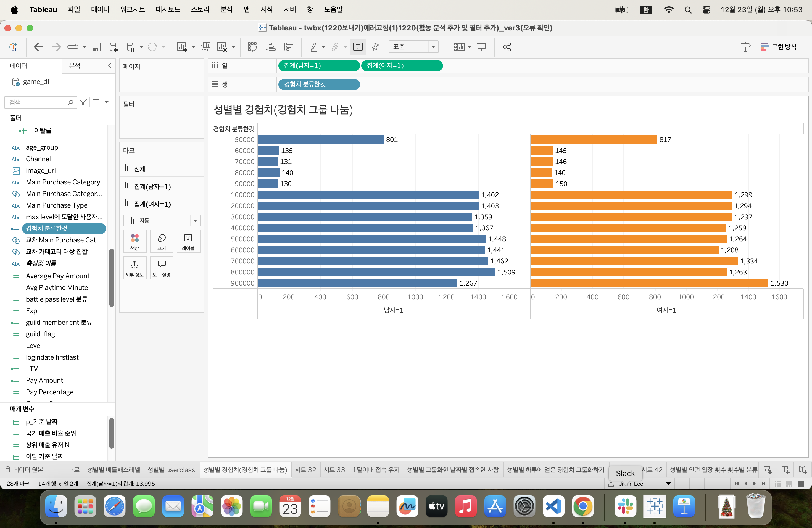Switch to filmstrip view in status bar
The width and height of the screenshot is (812, 528).
[x=789, y=484]
